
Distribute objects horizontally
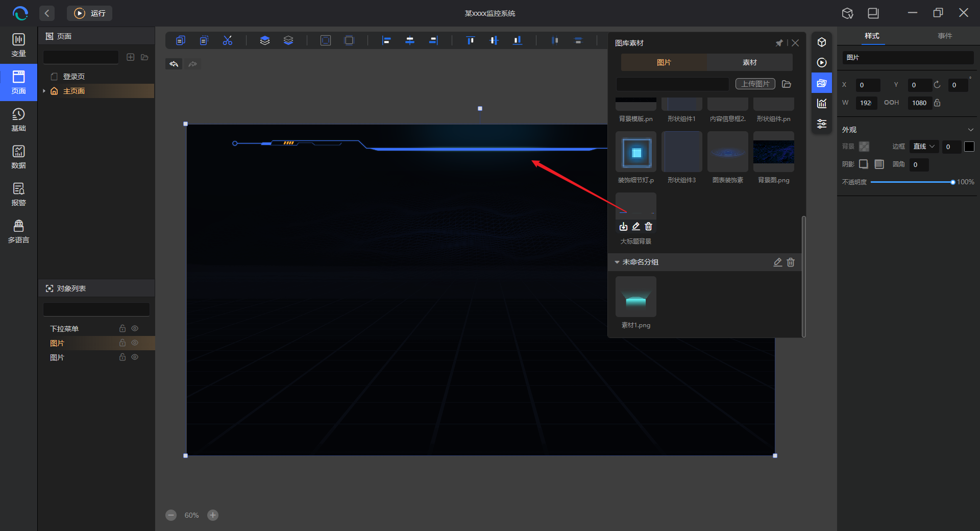(x=555, y=40)
